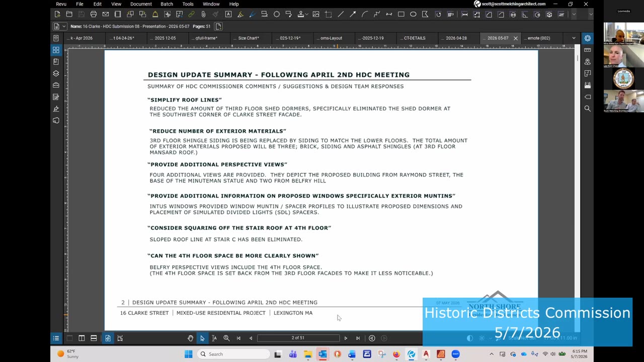Viewport: 644px width, 362px height.
Task: Activate the Pan hand tool
Action: pyautogui.click(x=190, y=338)
